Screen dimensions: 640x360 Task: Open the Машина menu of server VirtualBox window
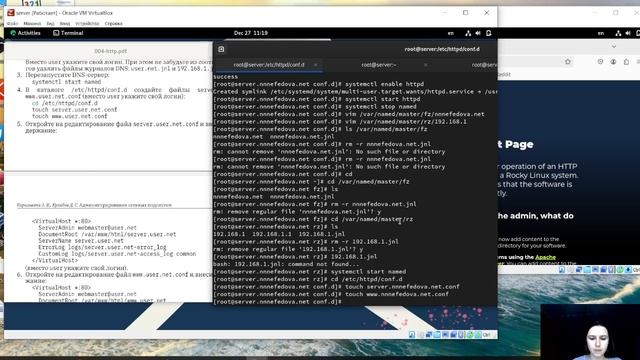pos(32,24)
